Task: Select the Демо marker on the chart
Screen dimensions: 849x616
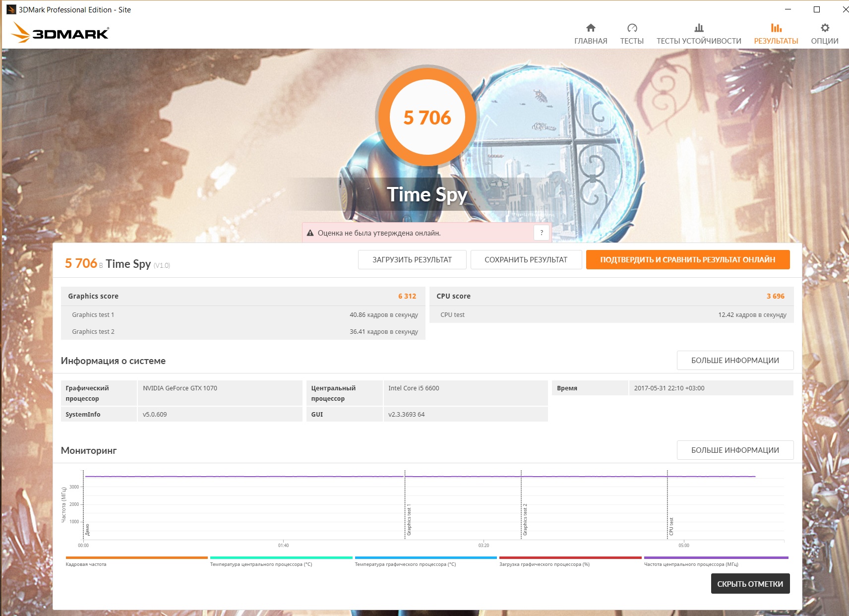Action: click(x=87, y=530)
